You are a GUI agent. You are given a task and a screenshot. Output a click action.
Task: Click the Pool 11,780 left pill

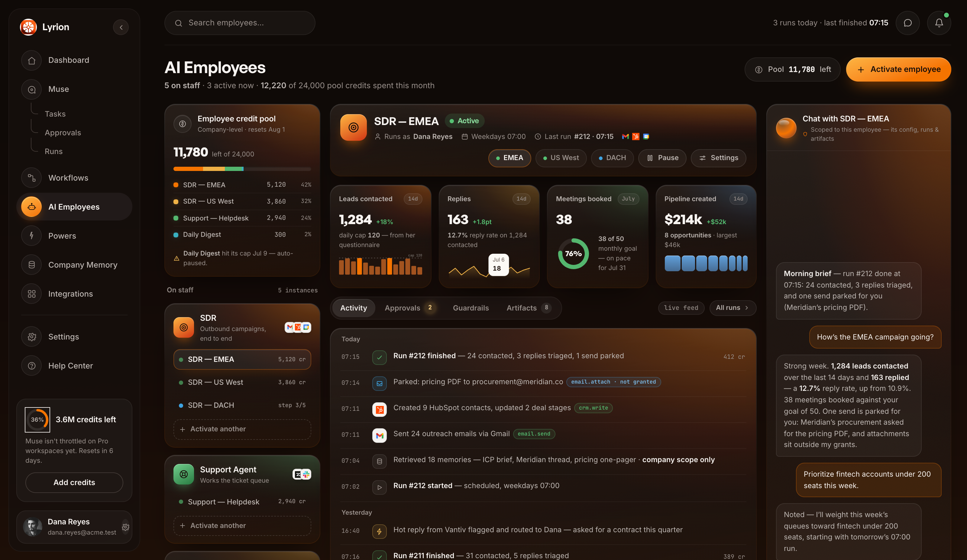pos(792,69)
